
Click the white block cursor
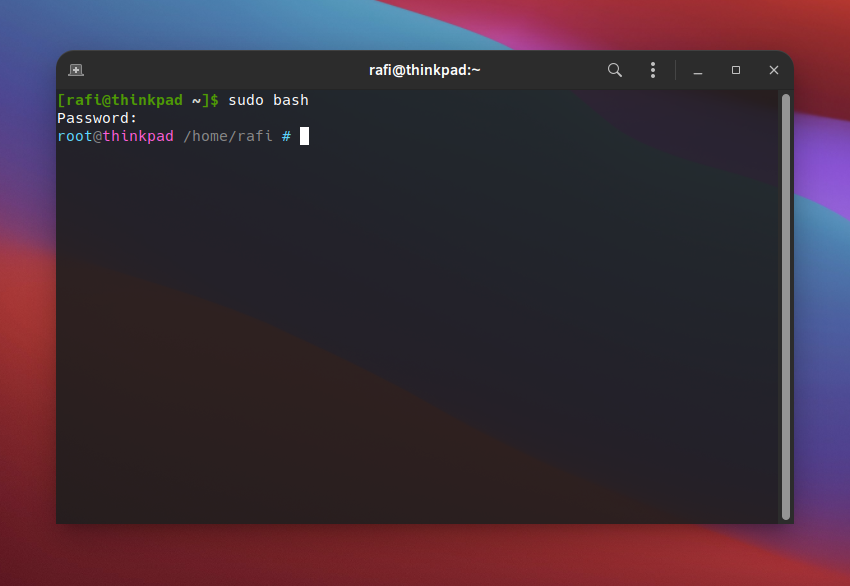(x=305, y=136)
